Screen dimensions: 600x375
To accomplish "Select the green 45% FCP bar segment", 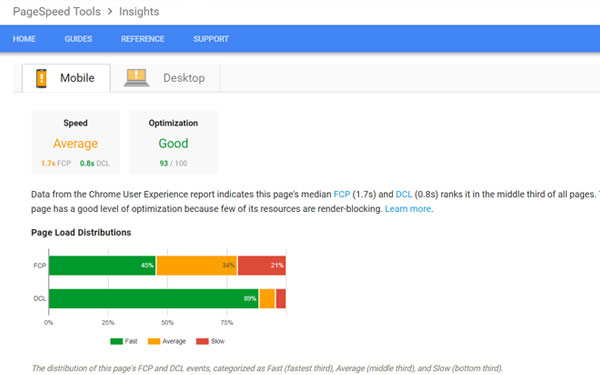I will click(102, 266).
